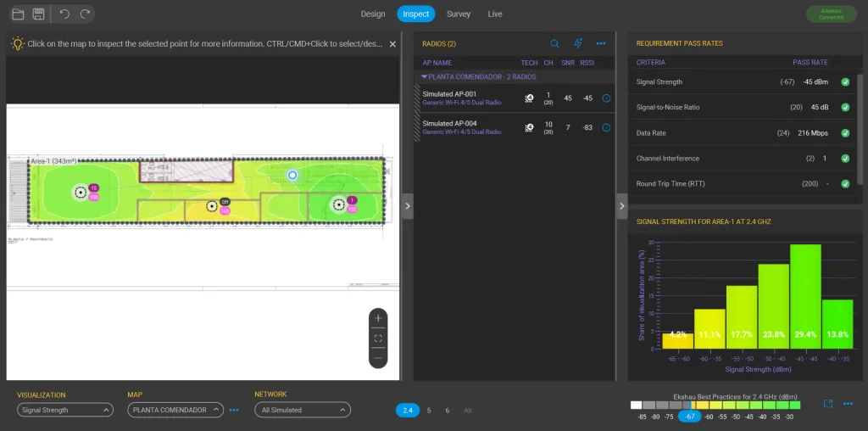This screenshot has width=868, height=431.
Task: Select All bands
Action: point(468,411)
